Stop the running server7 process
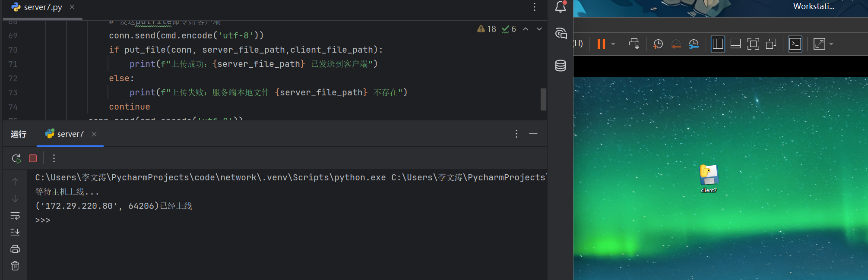The width and height of the screenshot is (868, 280). [x=33, y=158]
